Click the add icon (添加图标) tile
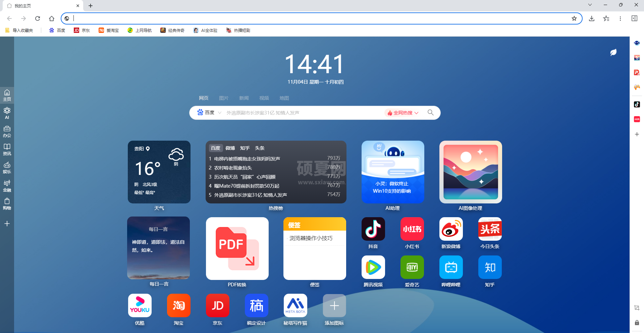This screenshot has height=333, width=644. click(x=334, y=305)
